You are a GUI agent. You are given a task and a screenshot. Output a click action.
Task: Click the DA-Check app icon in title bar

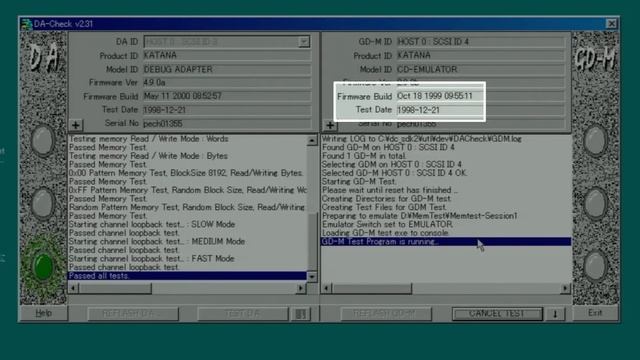[26, 24]
